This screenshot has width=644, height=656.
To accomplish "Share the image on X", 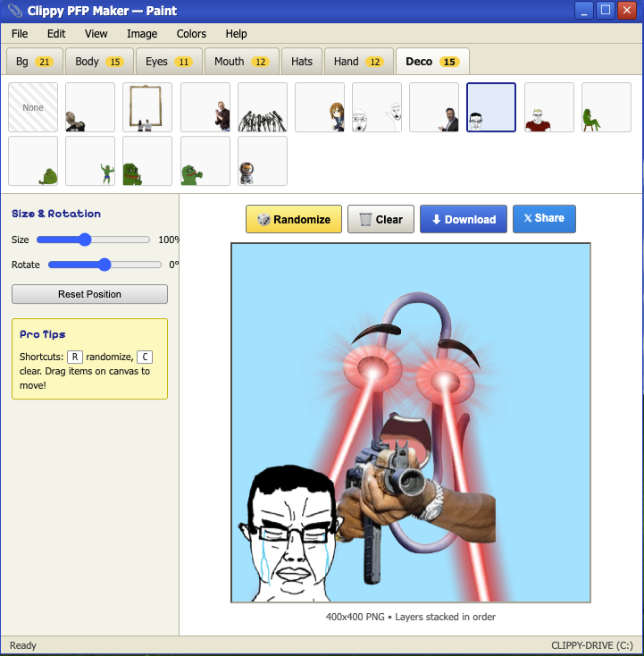I will [544, 219].
